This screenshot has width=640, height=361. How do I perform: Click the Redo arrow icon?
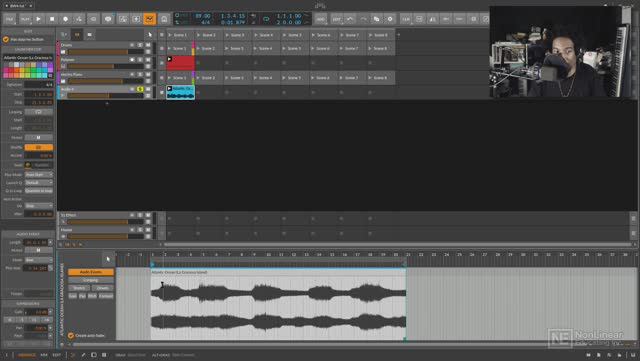click(x=363, y=19)
